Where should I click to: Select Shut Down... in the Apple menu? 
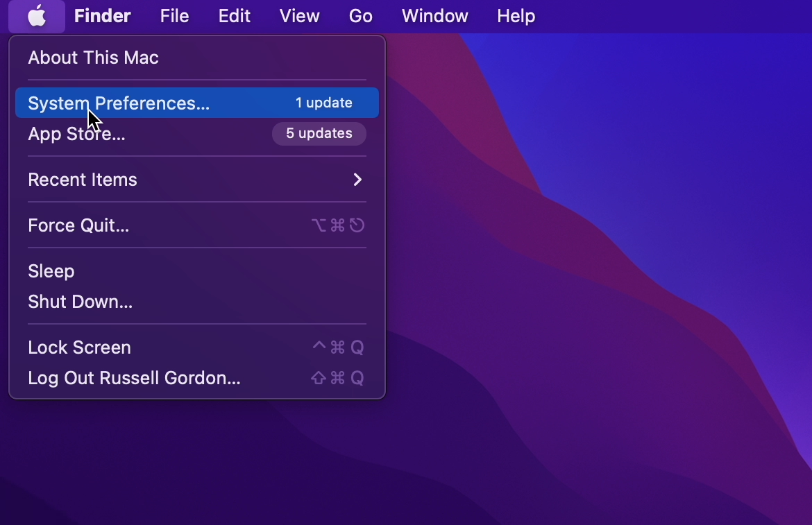(x=80, y=302)
